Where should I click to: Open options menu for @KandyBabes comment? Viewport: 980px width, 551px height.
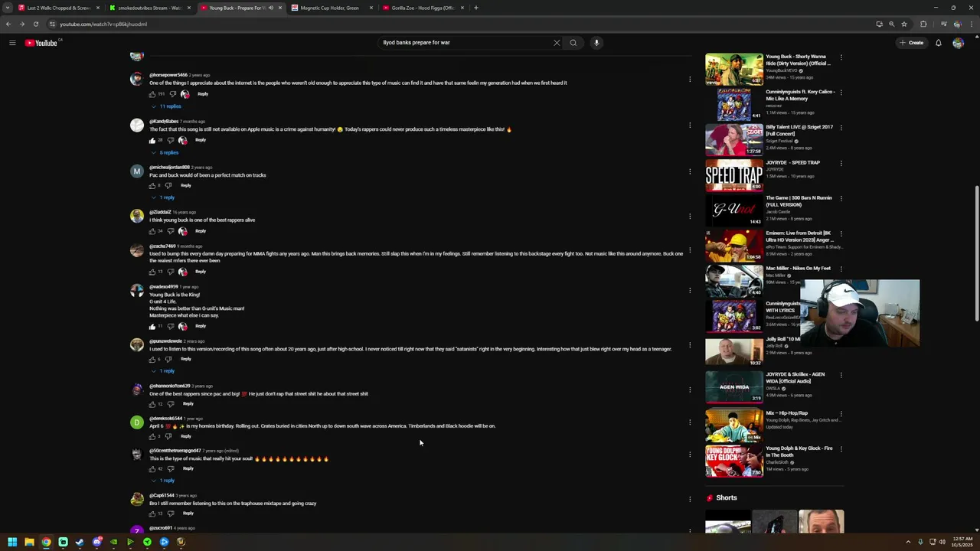pos(690,126)
